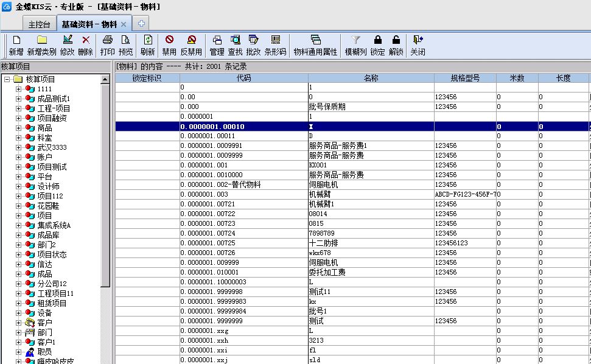Select 花园鞋 tree item
The image size is (591, 364).
[x=48, y=206]
